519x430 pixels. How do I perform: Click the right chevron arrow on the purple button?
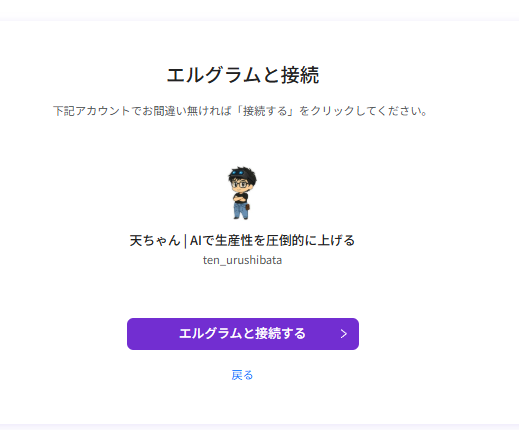tap(344, 334)
